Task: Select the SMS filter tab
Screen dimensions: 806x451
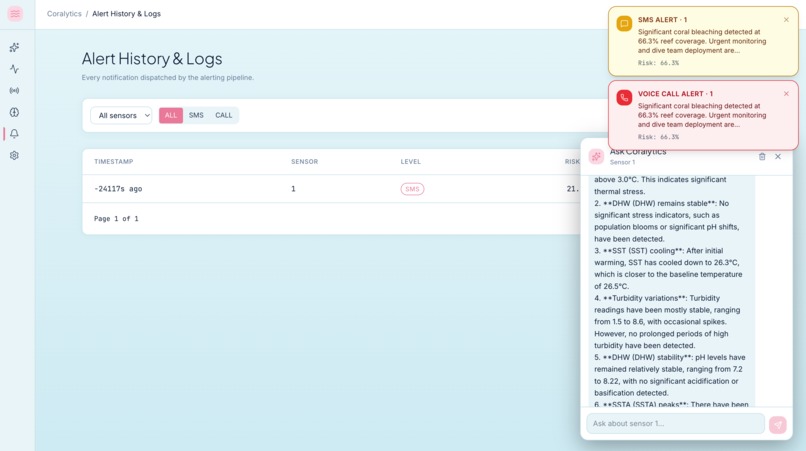Action: tap(196, 115)
